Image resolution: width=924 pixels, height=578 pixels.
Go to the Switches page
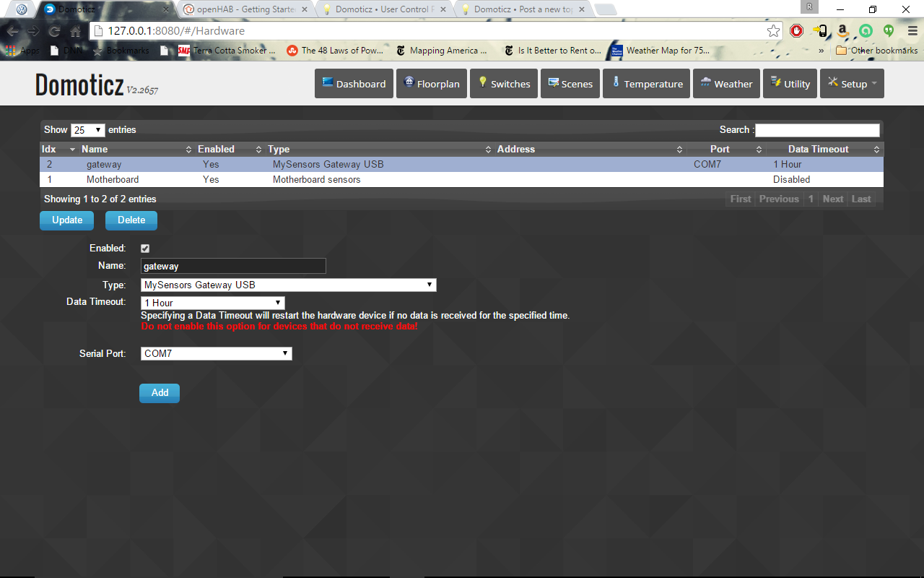click(504, 84)
